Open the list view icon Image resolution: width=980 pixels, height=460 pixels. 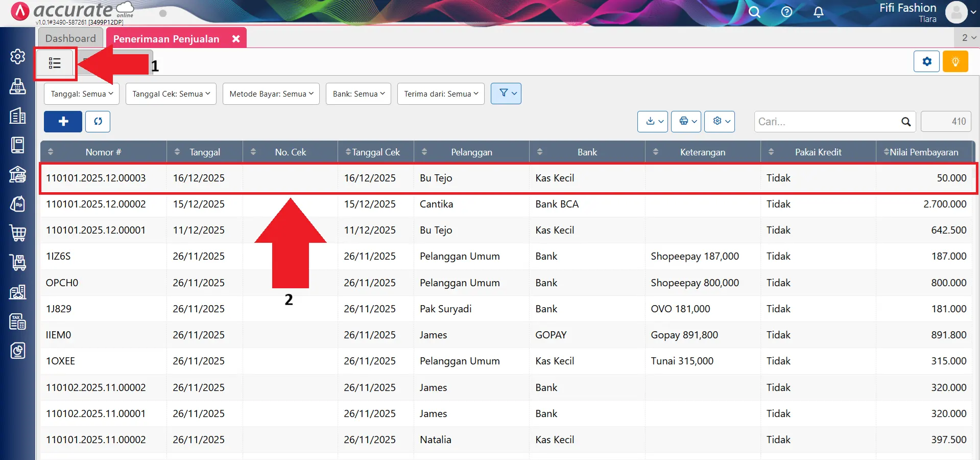(55, 63)
